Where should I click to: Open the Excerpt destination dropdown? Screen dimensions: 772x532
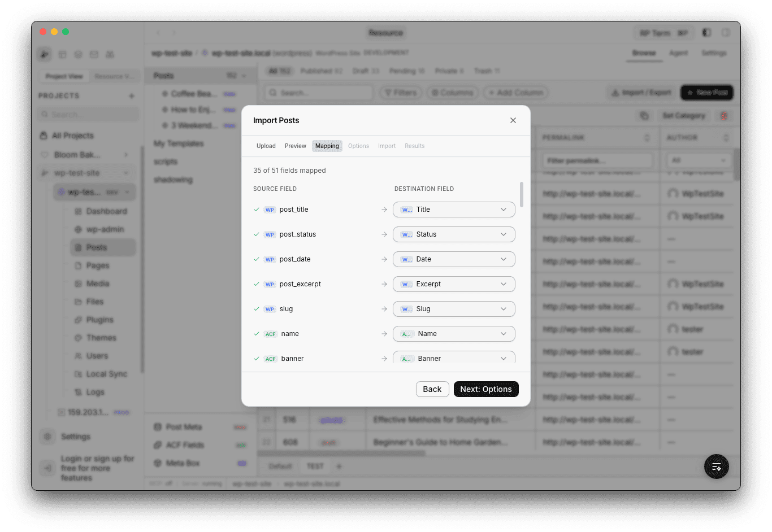(454, 284)
